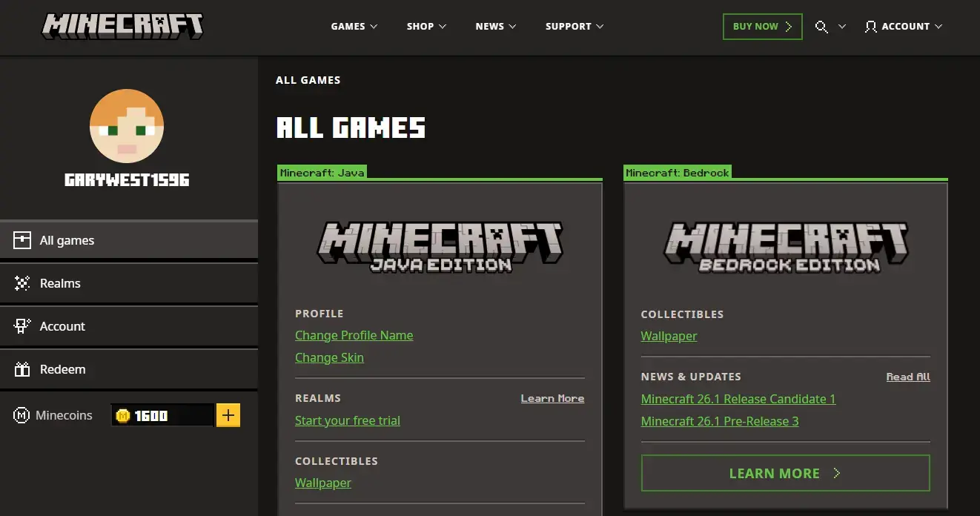980x516 pixels.
Task: Click the Minecraft Bedrock Edition logo
Action: point(786,247)
